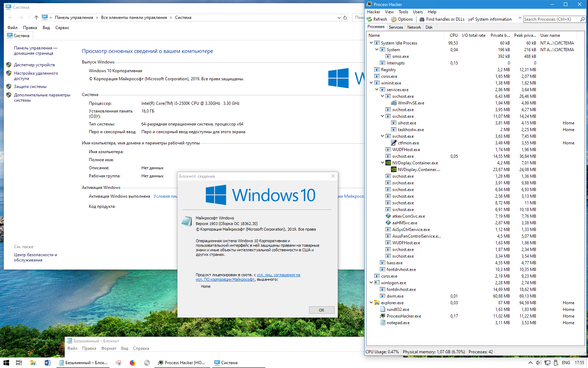Show hidden system tray icons
Viewport: 588px width, 368px height.
tap(531, 363)
